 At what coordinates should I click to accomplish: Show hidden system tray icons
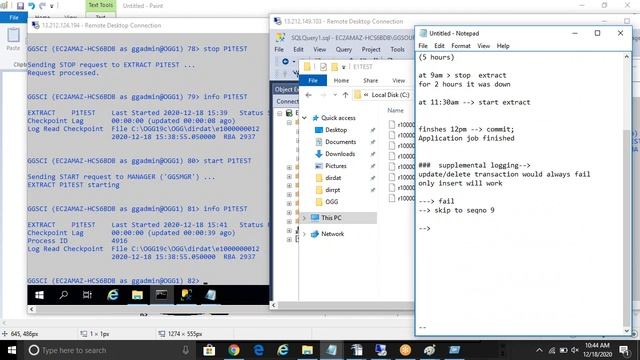click(539, 350)
